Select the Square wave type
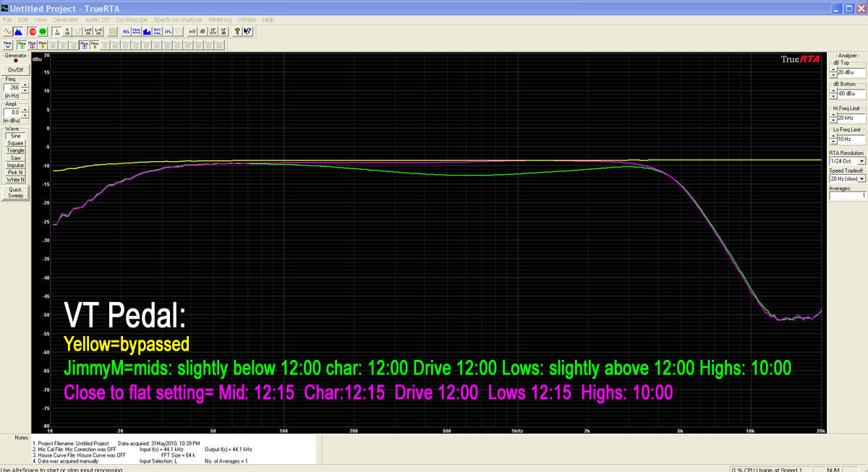This screenshot has width=868, height=472. pos(15,143)
